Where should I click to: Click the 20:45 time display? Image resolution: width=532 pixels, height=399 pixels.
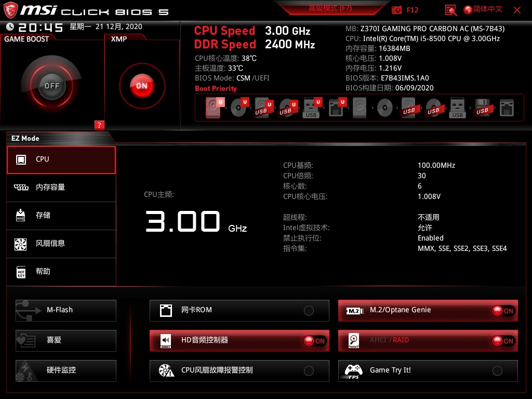pos(41,27)
